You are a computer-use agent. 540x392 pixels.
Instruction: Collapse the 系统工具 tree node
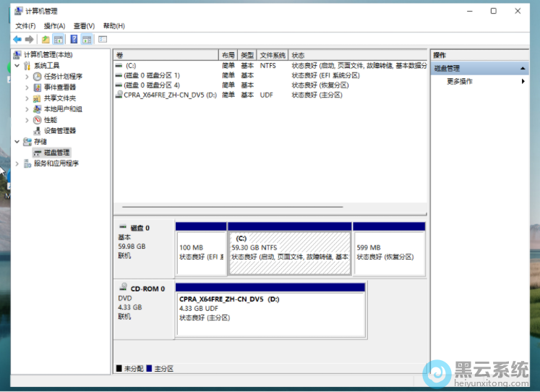pos(17,66)
